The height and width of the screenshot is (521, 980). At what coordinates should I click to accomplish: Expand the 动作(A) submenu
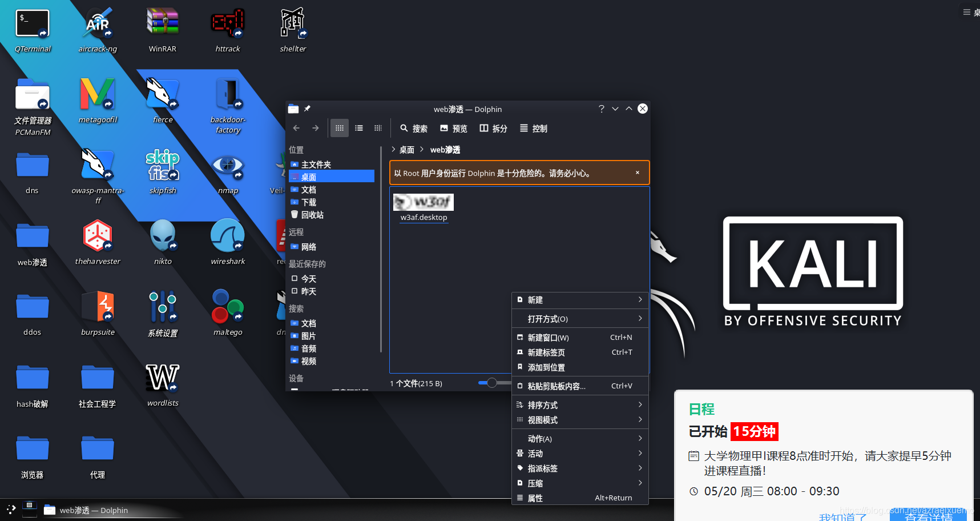(580, 439)
